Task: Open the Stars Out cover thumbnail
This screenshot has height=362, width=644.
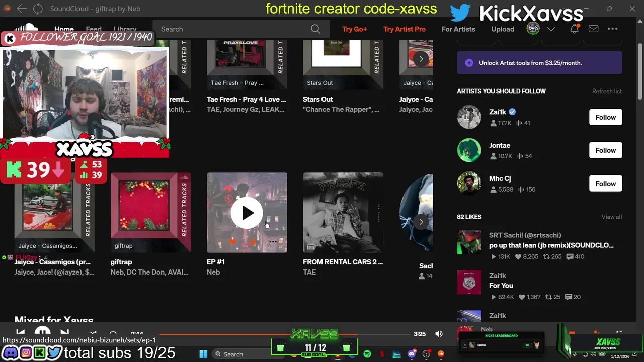Action: [x=343, y=65]
